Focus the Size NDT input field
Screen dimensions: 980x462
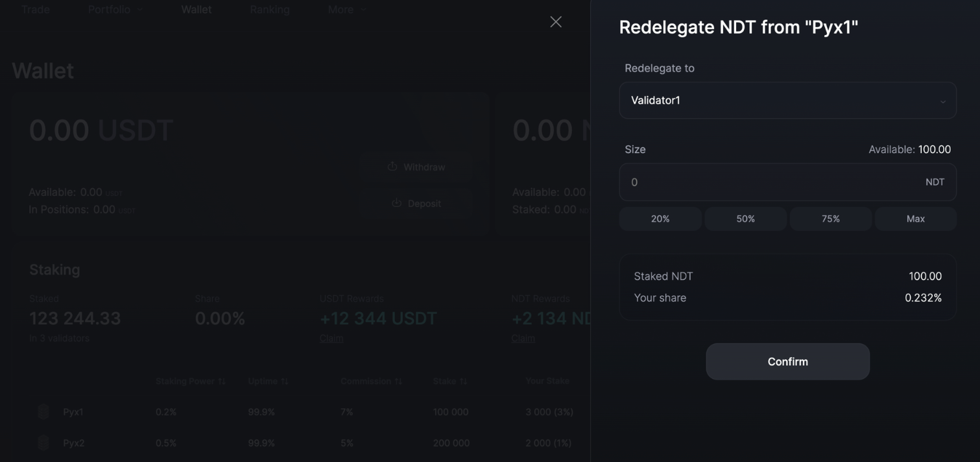tap(772, 182)
